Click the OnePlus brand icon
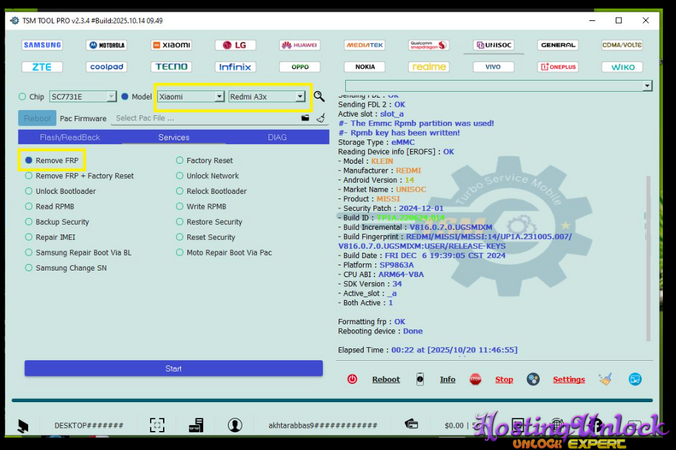This screenshot has width=676, height=450. pyautogui.click(x=558, y=67)
